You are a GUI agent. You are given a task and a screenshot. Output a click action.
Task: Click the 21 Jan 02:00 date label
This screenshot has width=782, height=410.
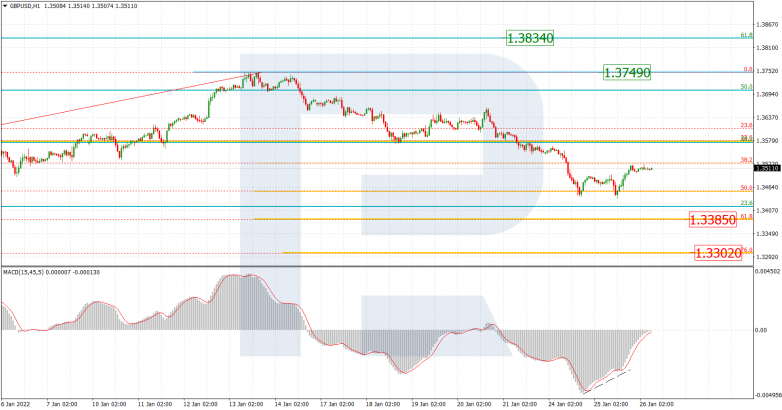(x=520, y=404)
